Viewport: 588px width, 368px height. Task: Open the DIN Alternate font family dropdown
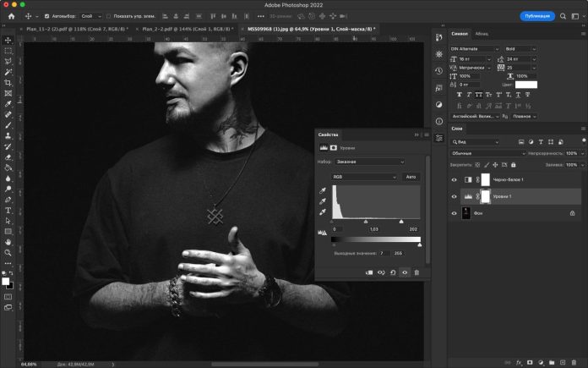(475, 49)
